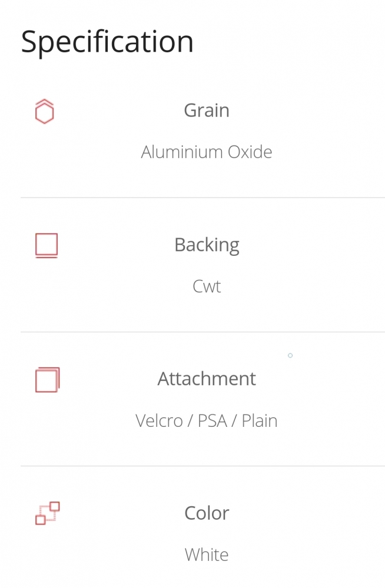Click the Grain label
Screen dimensions: 385x588
point(207,111)
